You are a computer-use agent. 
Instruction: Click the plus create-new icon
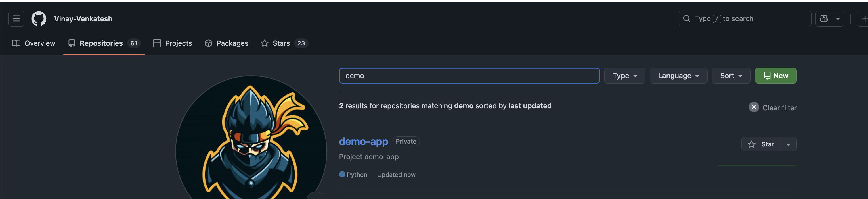point(864,19)
